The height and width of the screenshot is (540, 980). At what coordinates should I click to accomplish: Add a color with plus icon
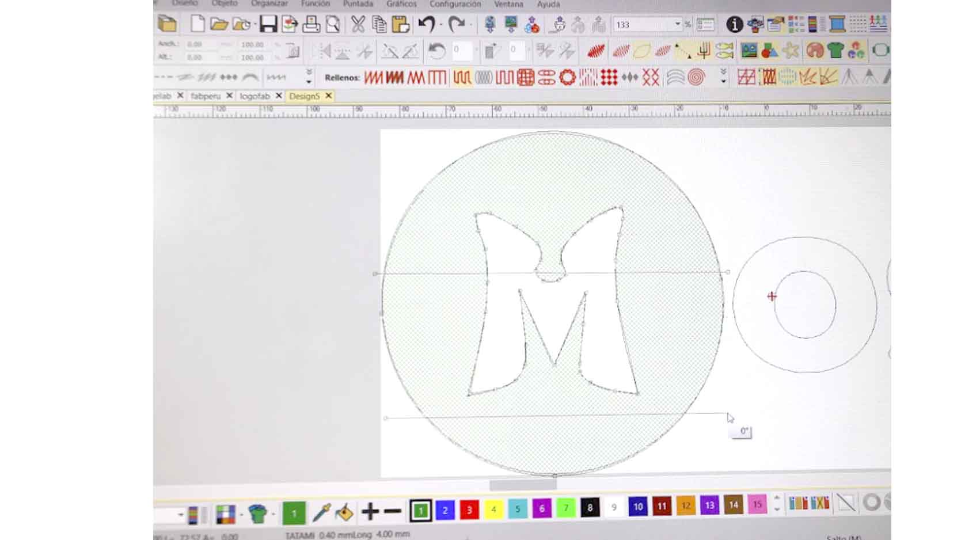click(370, 511)
